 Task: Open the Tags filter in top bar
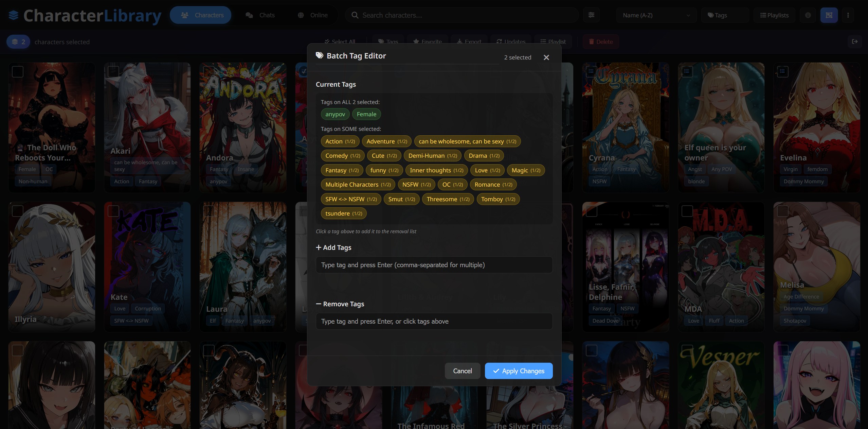[725, 15]
